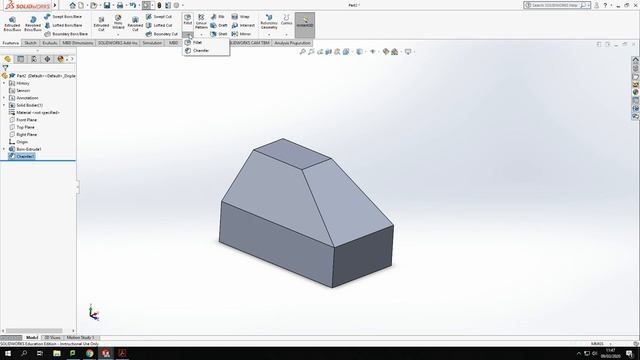Choose Lofted Boss/Base feature
The image size is (640, 360).
pos(63,25)
